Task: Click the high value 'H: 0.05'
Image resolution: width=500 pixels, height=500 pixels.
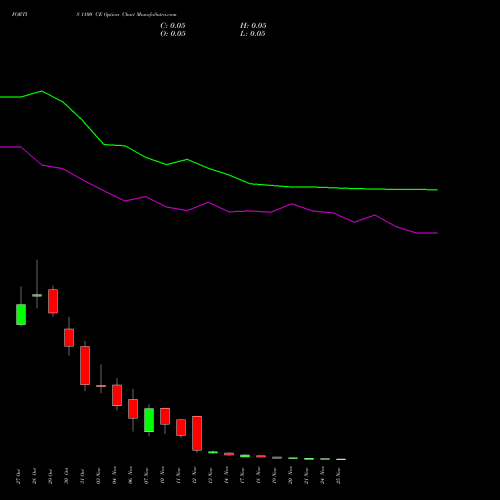Action: click(x=253, y=26)
